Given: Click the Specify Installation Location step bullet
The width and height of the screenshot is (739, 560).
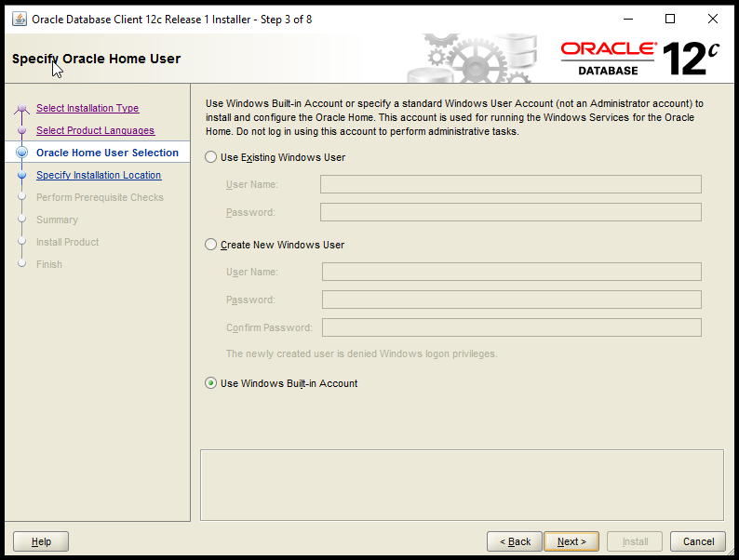Looking at the screenshot, I should tap(21, 175).
